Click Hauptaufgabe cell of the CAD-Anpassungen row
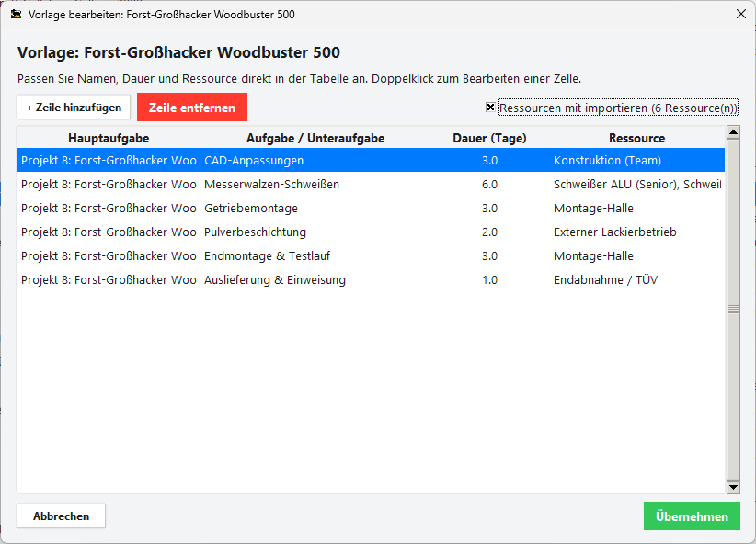Viewport: 756px width, 544px height. 109,161
